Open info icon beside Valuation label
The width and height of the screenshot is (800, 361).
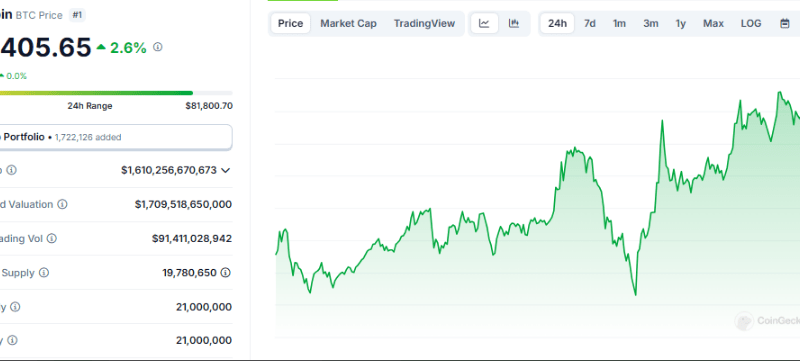(x=62, y=204)
